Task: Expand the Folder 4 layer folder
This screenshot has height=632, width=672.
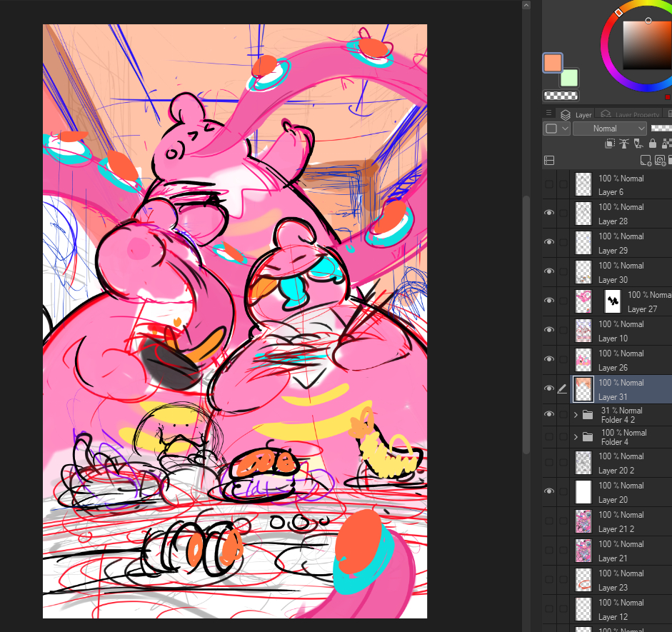Action: (576, 436)
